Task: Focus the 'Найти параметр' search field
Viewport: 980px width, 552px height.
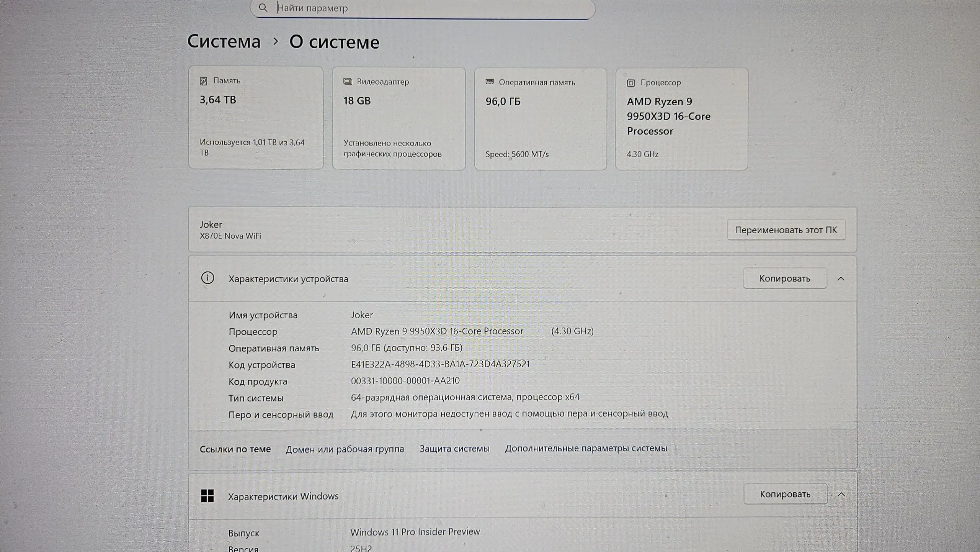Action: pyautogui.click(x=423, y=8)
